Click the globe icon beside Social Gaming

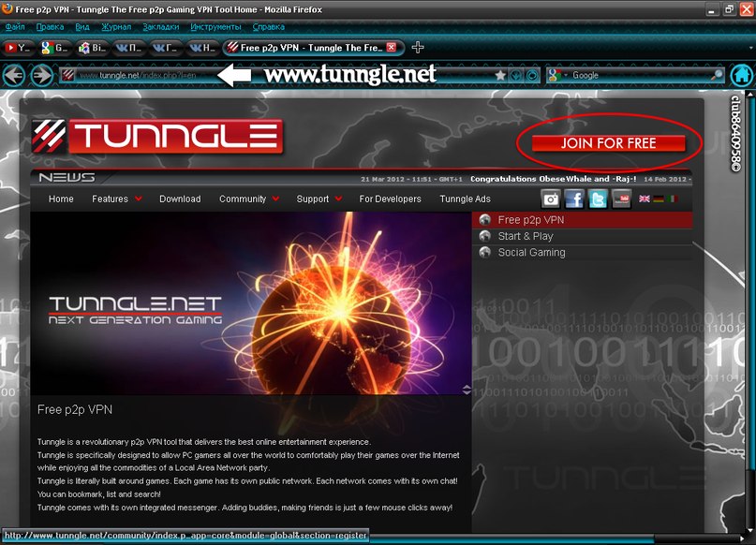point(485,252)
